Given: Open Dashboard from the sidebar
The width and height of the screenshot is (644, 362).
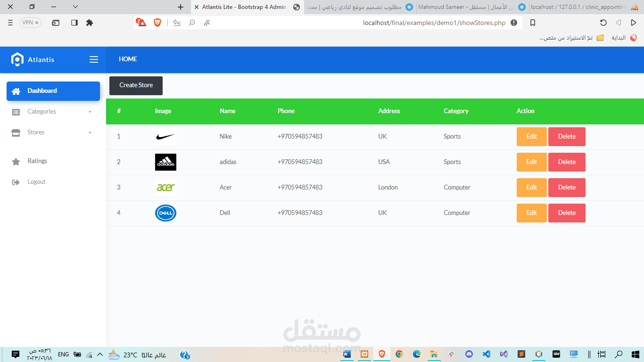Looking at the screenshot, I should (x=53, y=91).
